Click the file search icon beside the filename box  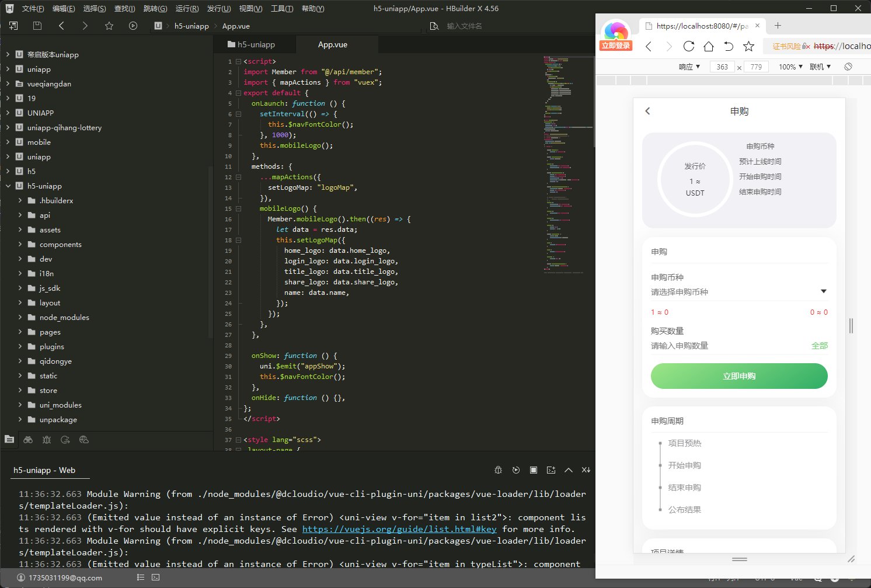[434, 26]
